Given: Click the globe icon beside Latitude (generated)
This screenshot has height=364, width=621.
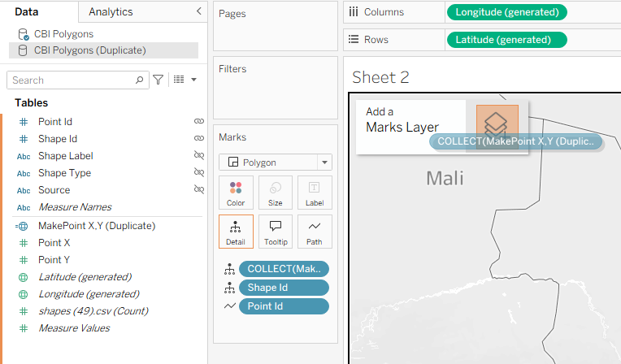Looking at the screenshot, I should pos(24,277).
